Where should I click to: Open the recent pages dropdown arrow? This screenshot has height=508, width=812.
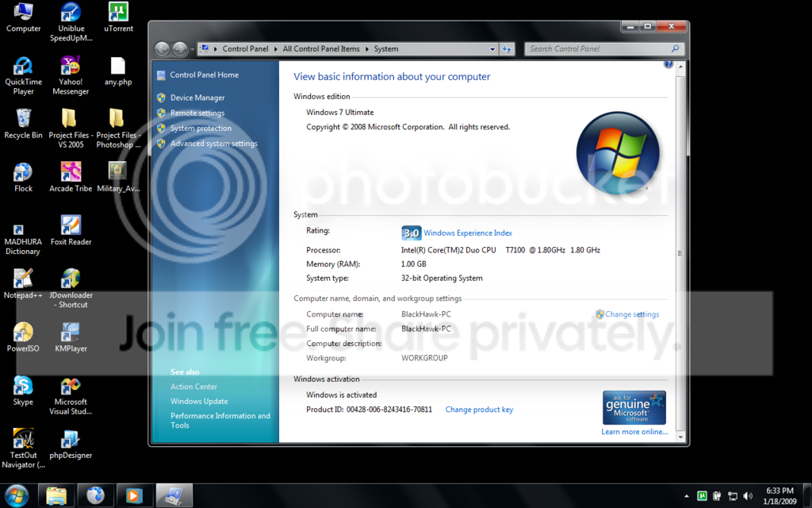(193, 49)
